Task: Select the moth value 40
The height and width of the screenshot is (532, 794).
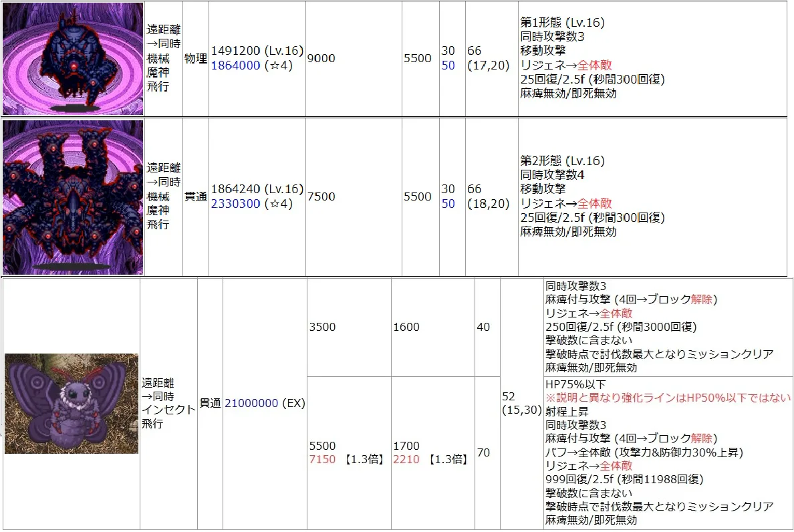Action: point(484,327)
